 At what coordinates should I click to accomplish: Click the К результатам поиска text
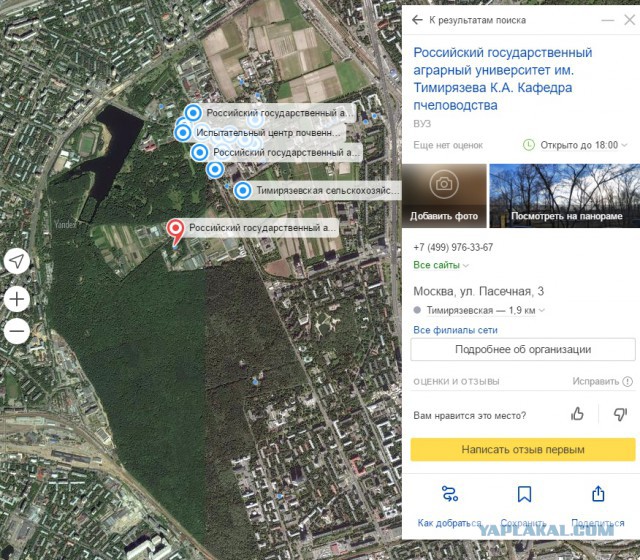(x=477, y=20)
